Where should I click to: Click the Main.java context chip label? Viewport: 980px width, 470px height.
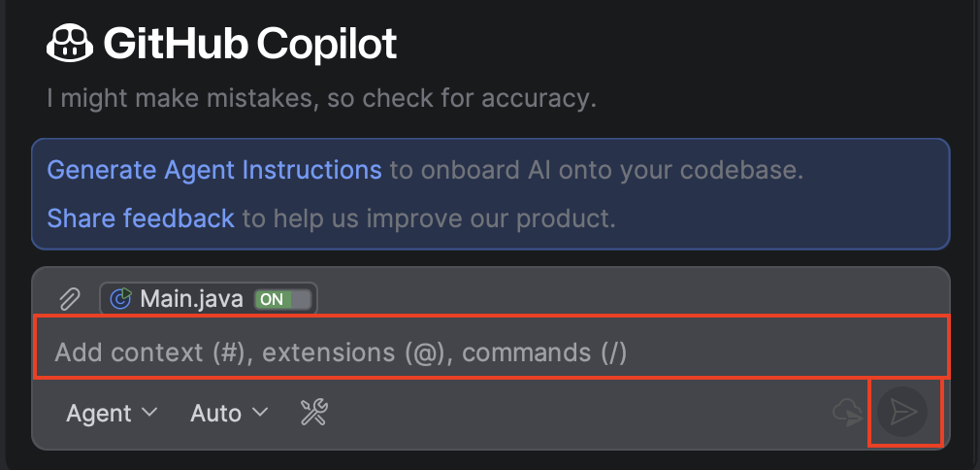point(190,299)
